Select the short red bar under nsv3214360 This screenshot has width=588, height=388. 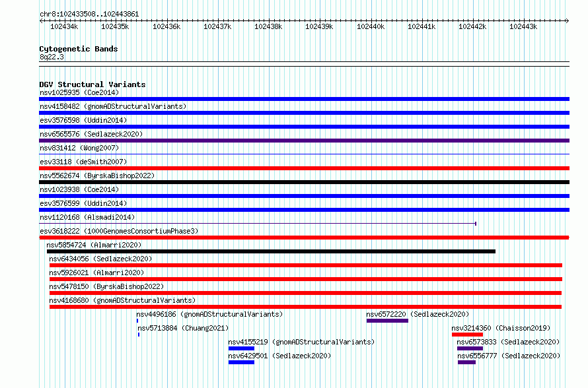point(467,335)
